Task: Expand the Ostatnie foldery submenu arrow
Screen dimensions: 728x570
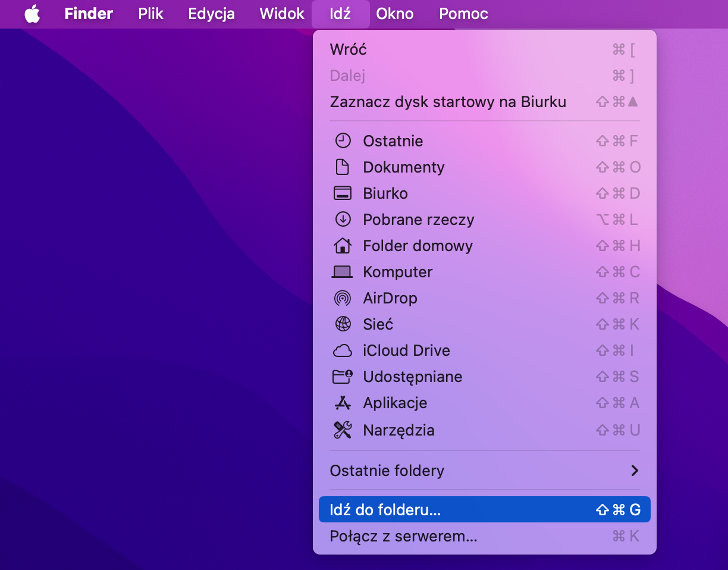Action: pyautogui.click(x=635, y=471)
